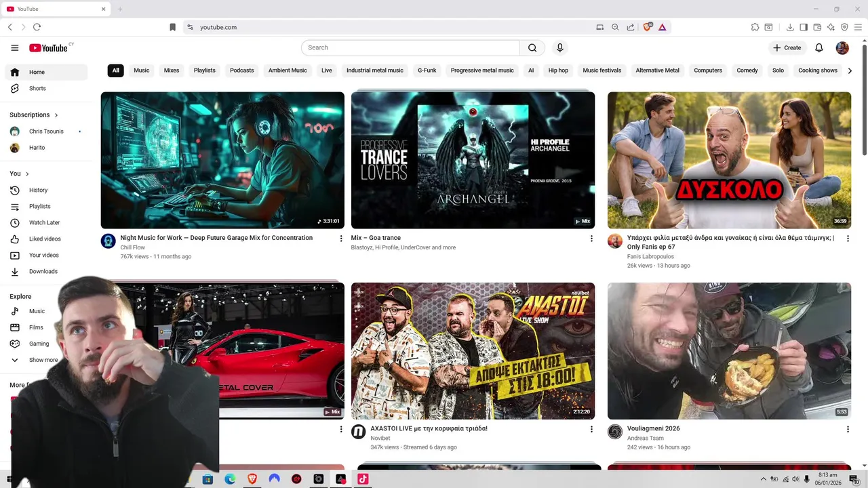Open options menu for Only Fanis video

(848, 239)
